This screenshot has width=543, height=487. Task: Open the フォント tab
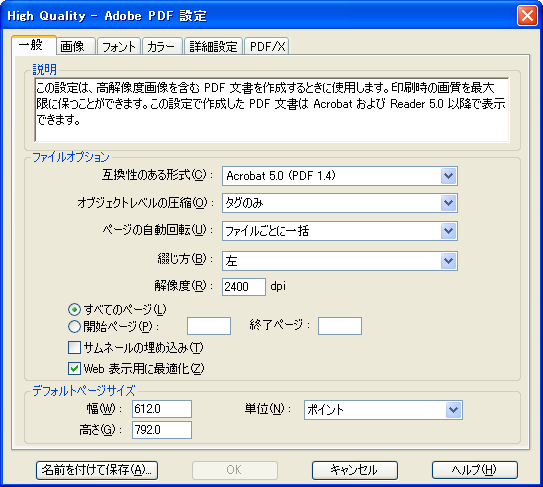[x=119, y=46]
